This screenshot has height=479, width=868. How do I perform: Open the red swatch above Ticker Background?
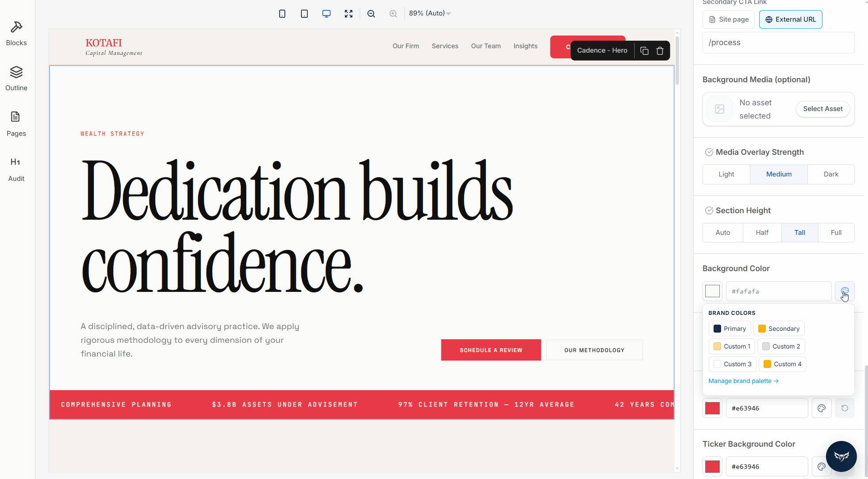tap(712, 408)
